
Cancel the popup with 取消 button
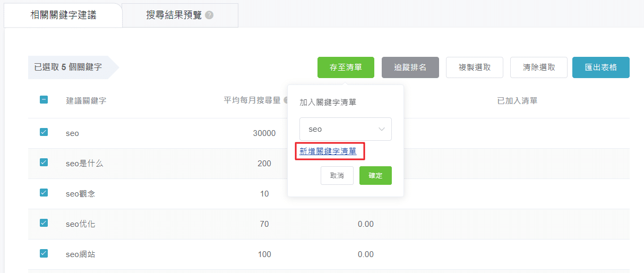coord(337,175)
